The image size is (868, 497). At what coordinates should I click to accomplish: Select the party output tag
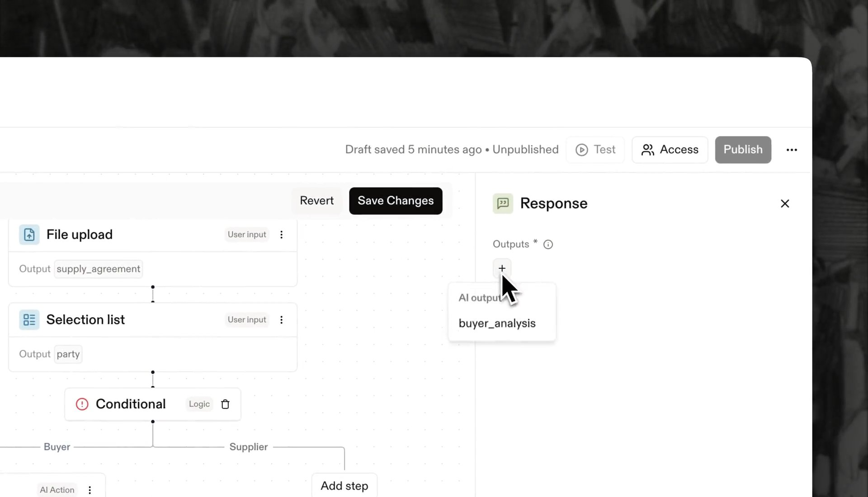click(x=68, y=354)
